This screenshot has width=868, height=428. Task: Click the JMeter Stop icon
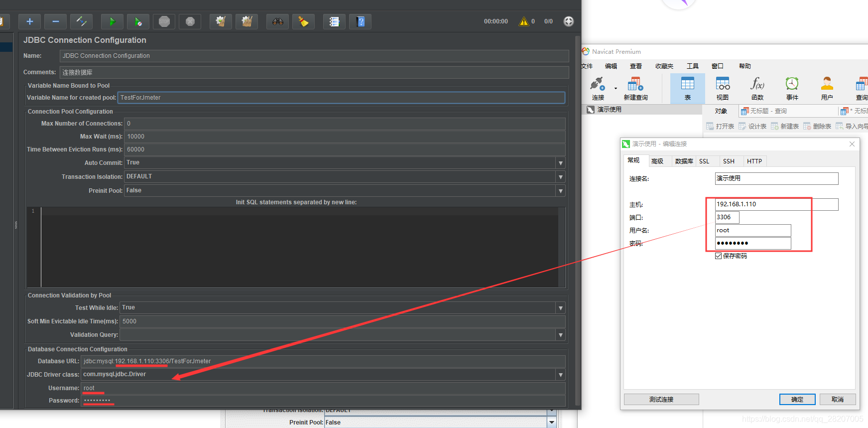point(164,21)
